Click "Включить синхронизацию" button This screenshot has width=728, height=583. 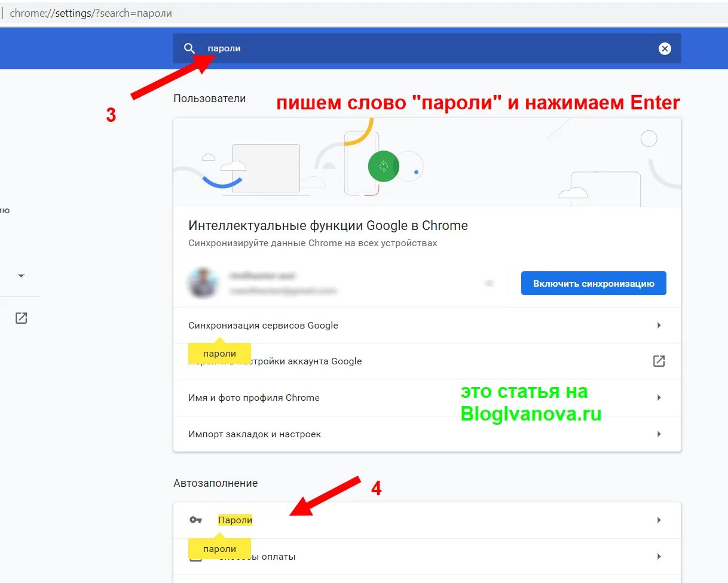594,283
